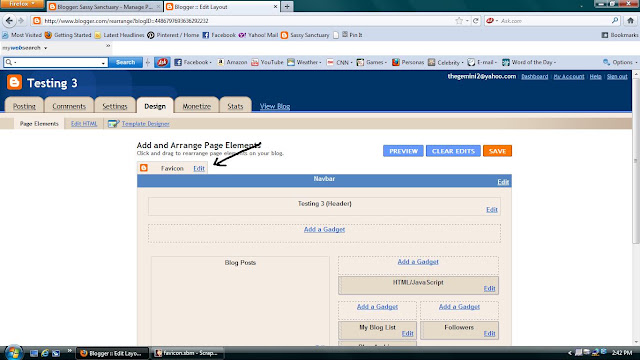Viewport: 640px width, 360px height.
Task: Click Edit on the Followers gadget
Action: [489, 333]
